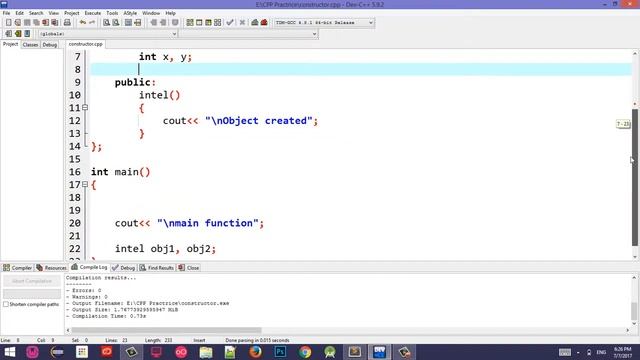
Task: Click the Close All files toolbar icon
Action: [x=54, y=22]
